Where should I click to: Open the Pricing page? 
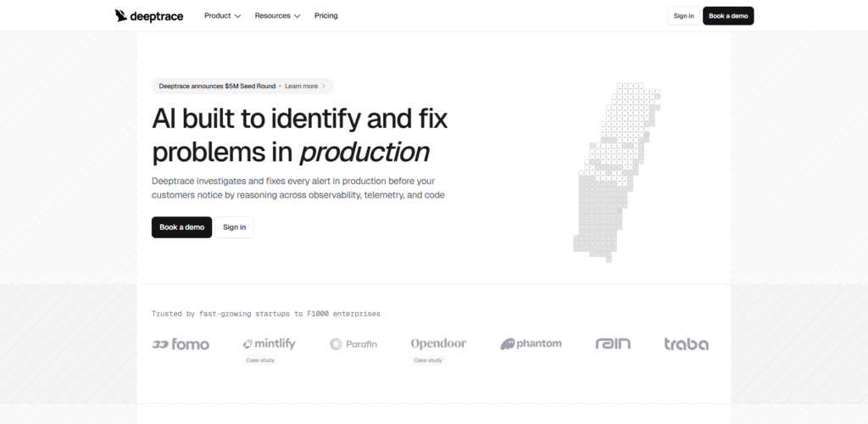tap(325, 15)
